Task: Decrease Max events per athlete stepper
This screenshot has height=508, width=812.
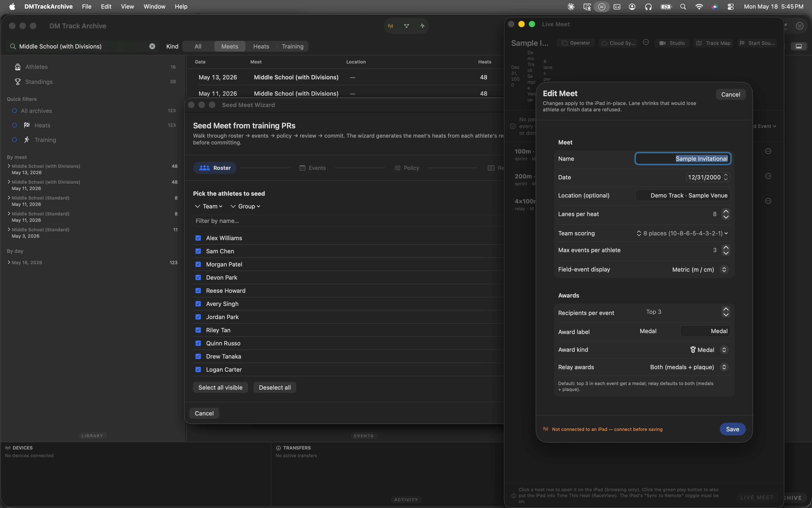Action: (x=726, y=253)
